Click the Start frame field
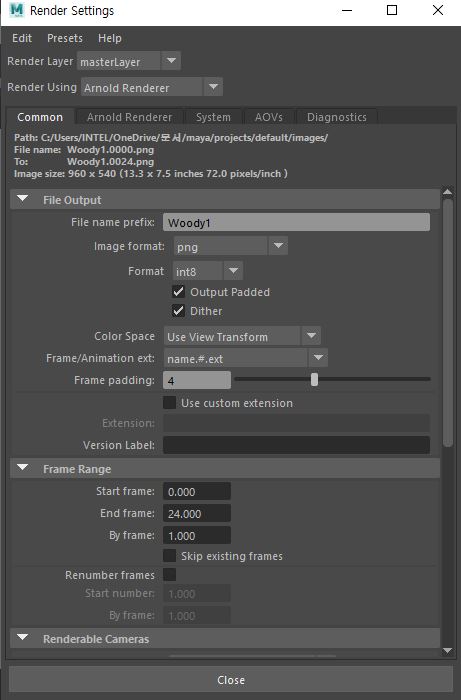The width and height of the screenshot is (461, 700). coord(197,491)
